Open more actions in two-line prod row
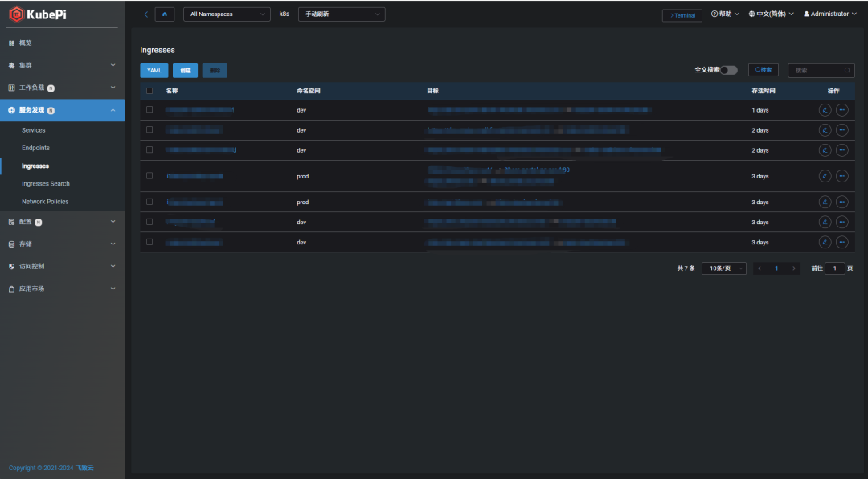This screenshot has height=479, width=868. pyautogui.click(x=842, y=176)
